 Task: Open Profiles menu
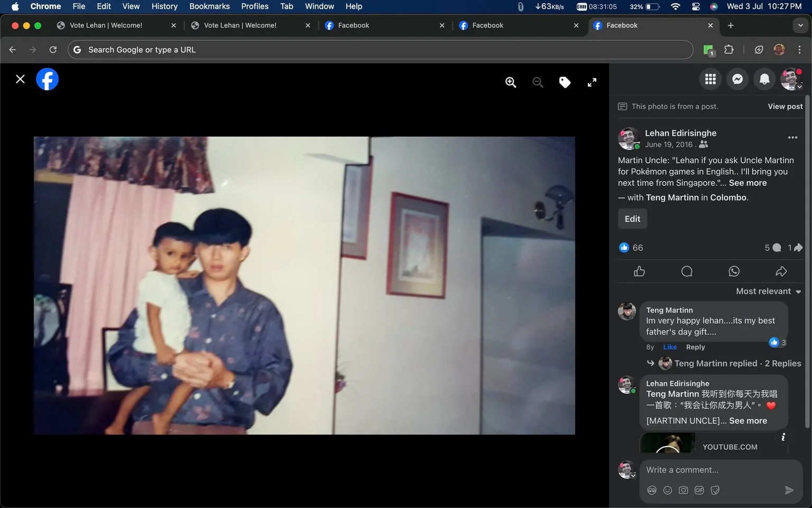pyautogui.click(x=255, y=6)
